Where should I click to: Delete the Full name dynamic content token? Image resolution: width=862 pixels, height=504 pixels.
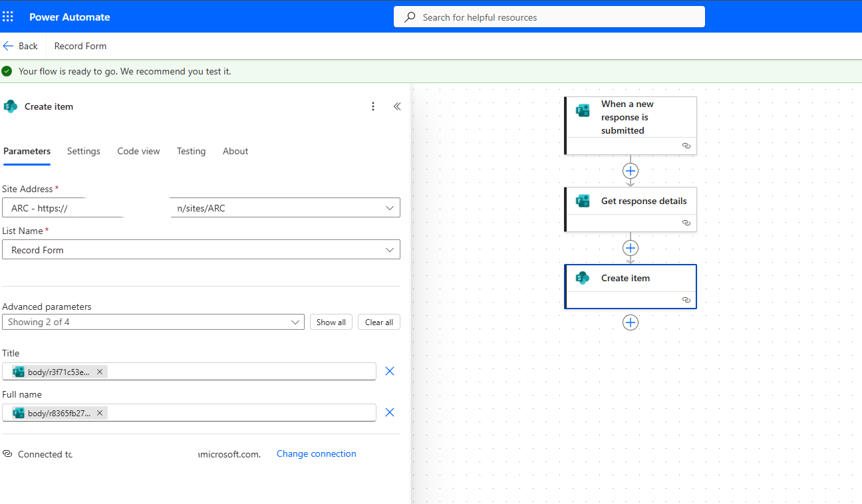pyautogui.click(x=100, y=413)
